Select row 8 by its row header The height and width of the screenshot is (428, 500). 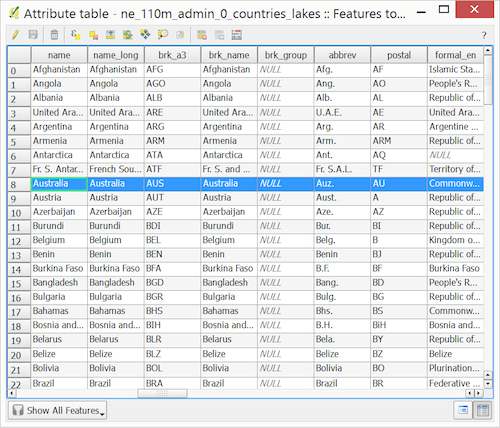click(19, 184)
